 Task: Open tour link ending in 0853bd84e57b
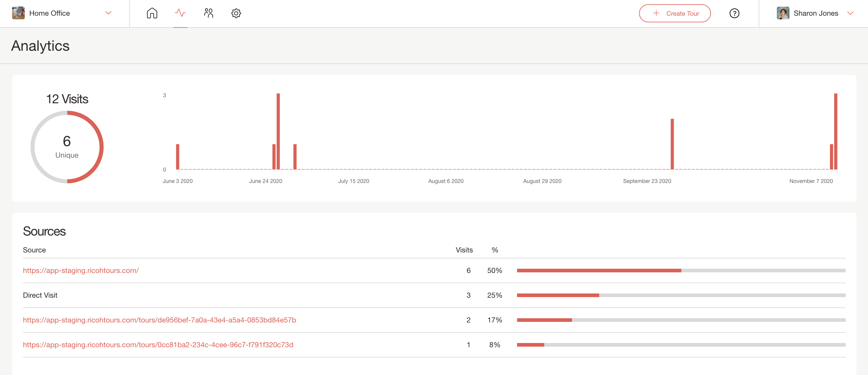159,320
